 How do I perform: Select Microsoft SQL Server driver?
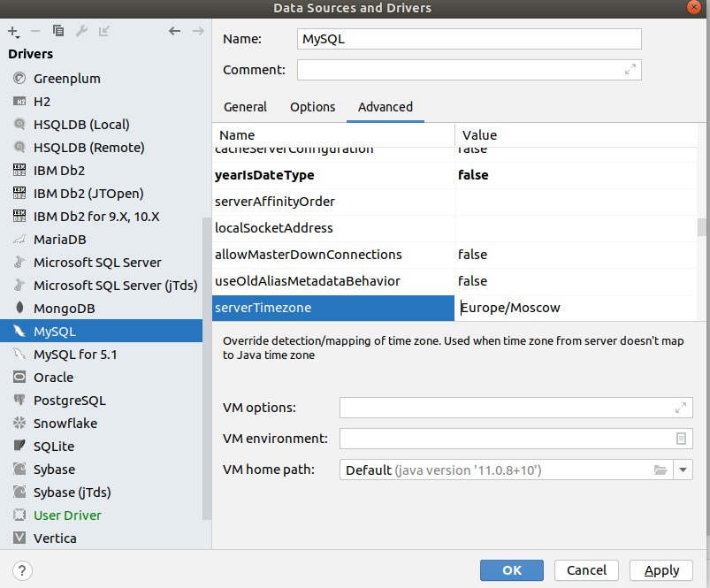click(x=102, y=263)
